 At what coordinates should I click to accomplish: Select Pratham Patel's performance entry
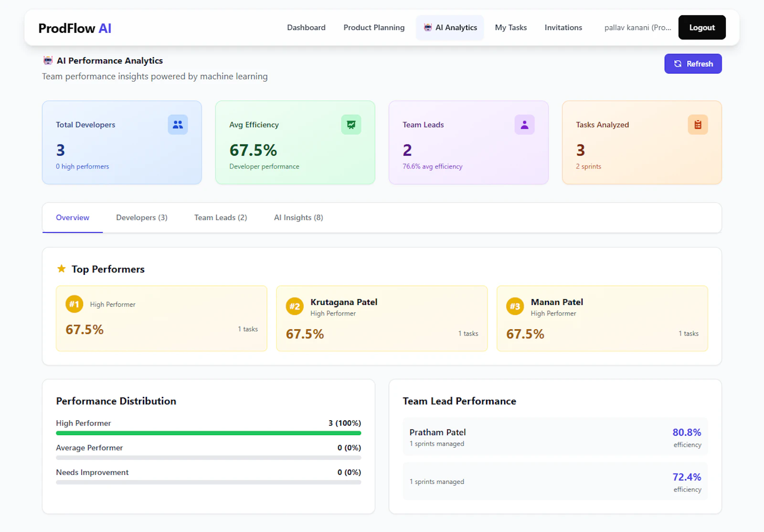coord(555,437)
